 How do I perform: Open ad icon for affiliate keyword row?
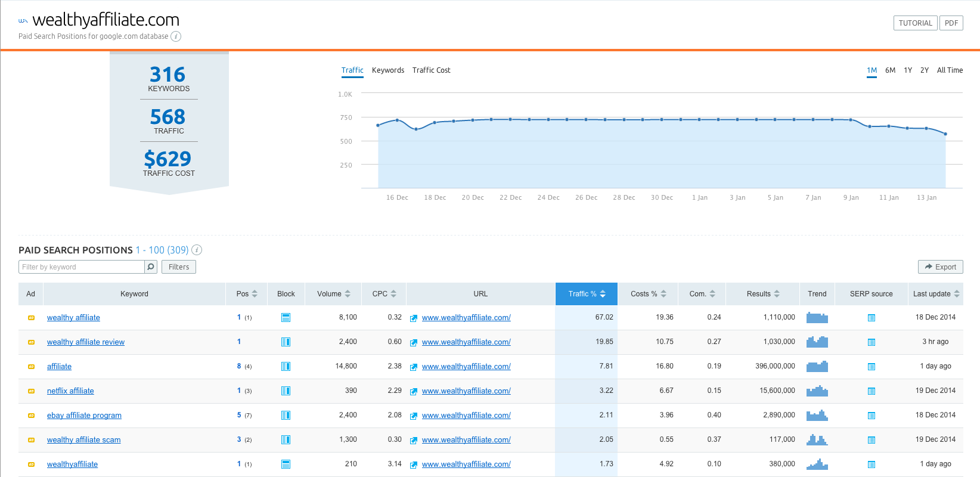coord(31,367)
